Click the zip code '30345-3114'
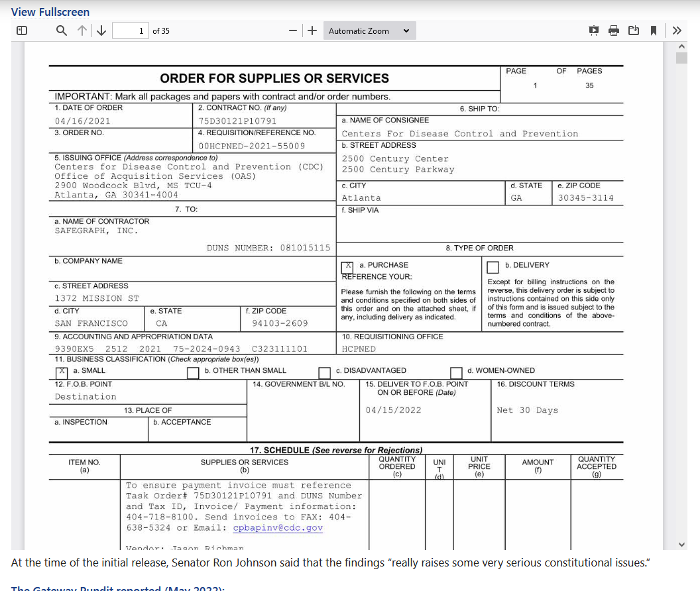 click(x=586, y=197)
